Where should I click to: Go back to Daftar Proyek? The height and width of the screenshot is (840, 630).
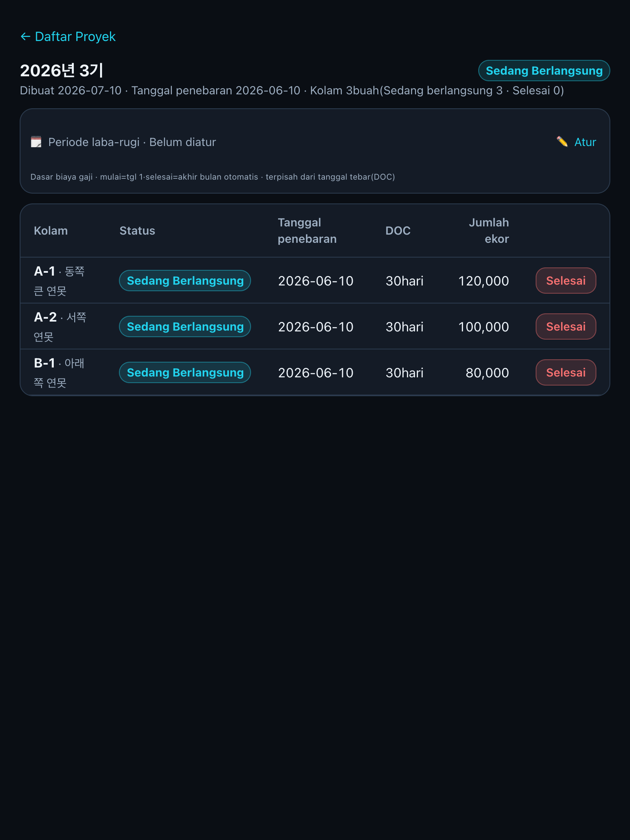coord(68,37)
